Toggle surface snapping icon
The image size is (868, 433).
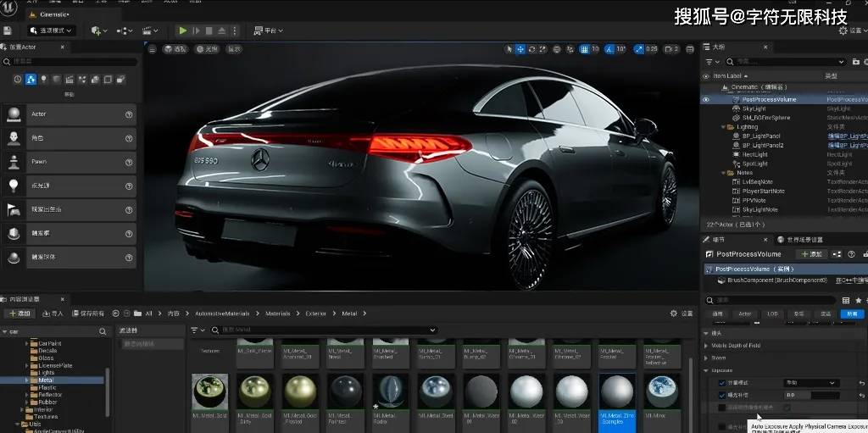pos(570,49)
